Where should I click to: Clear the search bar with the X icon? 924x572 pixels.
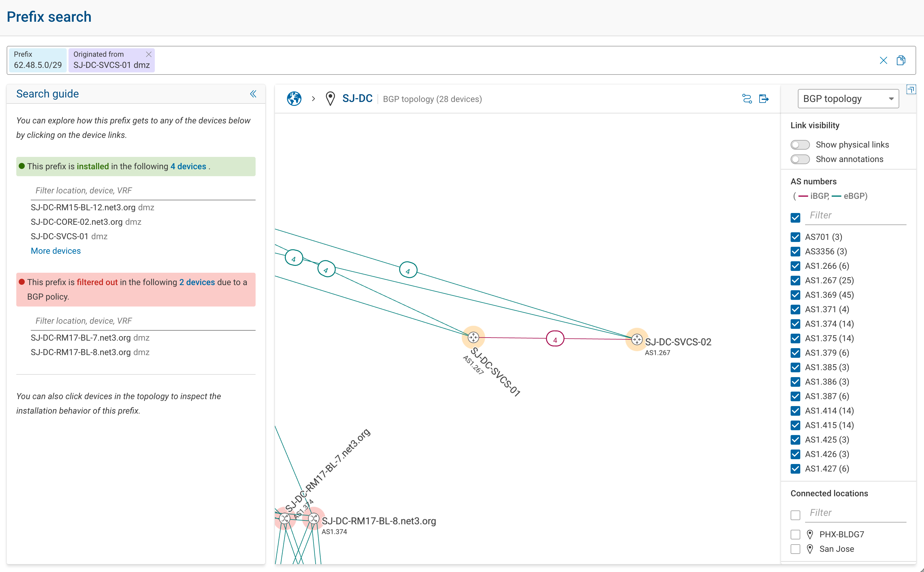point(884,61)
